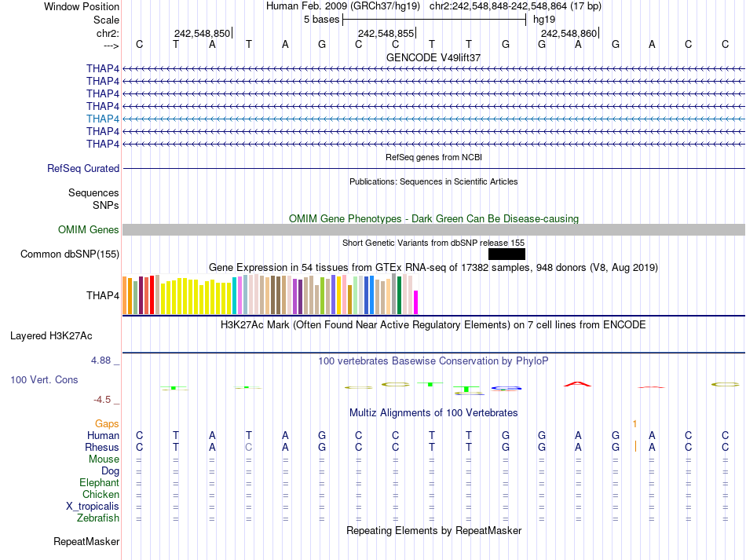Click the ---> strand direction arrow
The image size is (746, 560).
(112, 46)
